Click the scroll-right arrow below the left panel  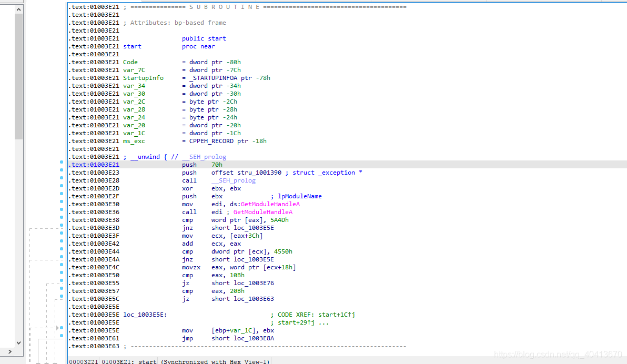[10, 351]
